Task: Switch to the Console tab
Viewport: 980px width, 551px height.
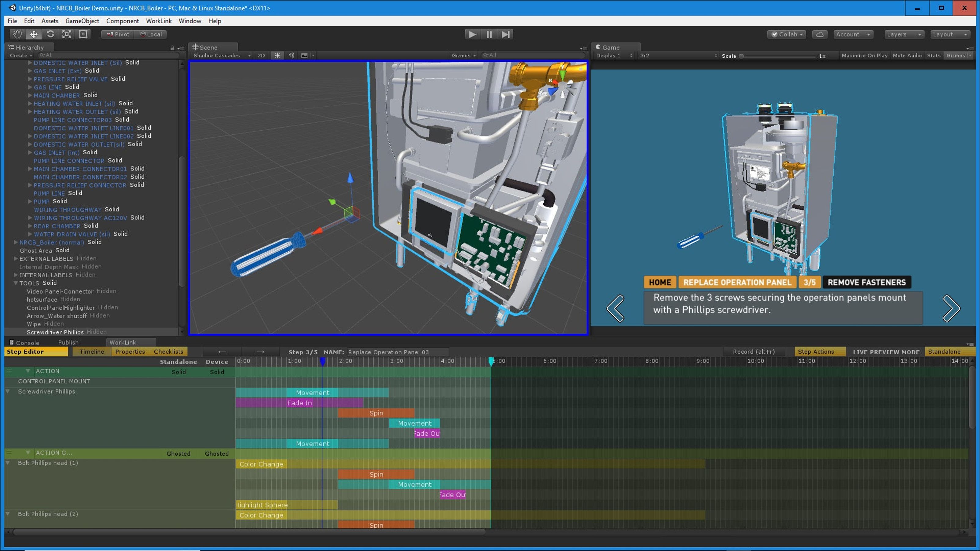Action: point(24,343)
